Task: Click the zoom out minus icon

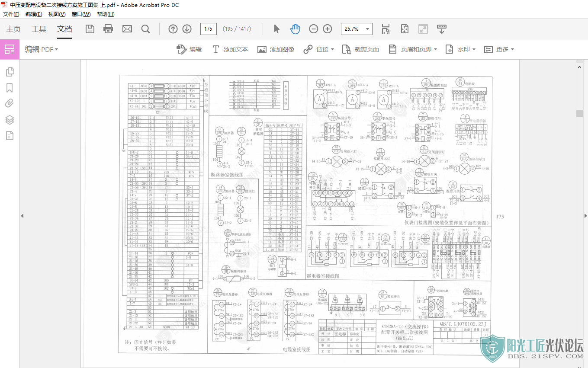Action: [314, 29]
